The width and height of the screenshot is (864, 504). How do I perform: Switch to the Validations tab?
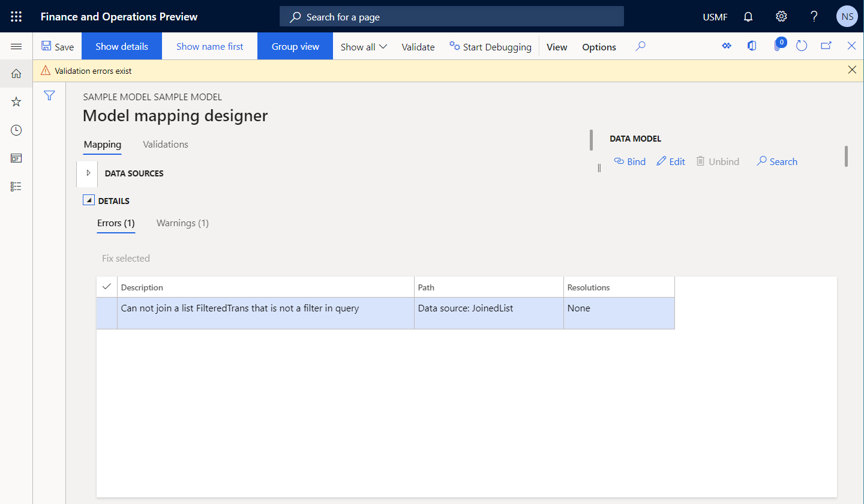(x=165, y=144)
